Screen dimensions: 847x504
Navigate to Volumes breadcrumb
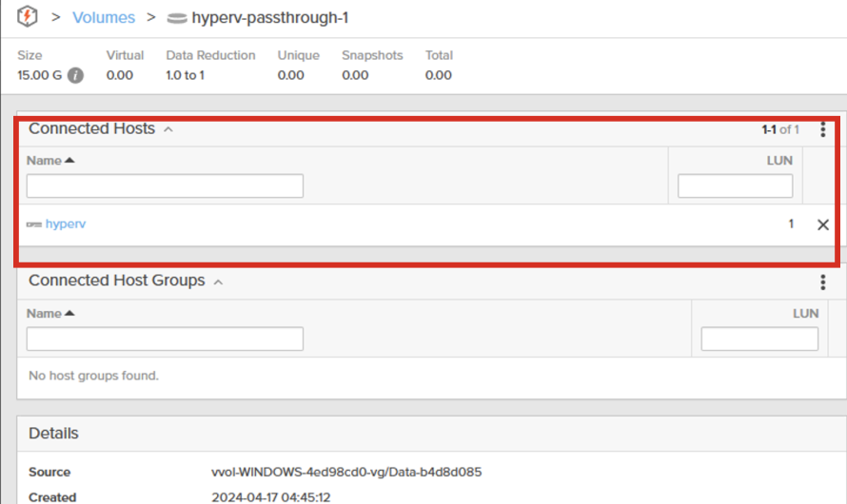(x=104, y=18)
